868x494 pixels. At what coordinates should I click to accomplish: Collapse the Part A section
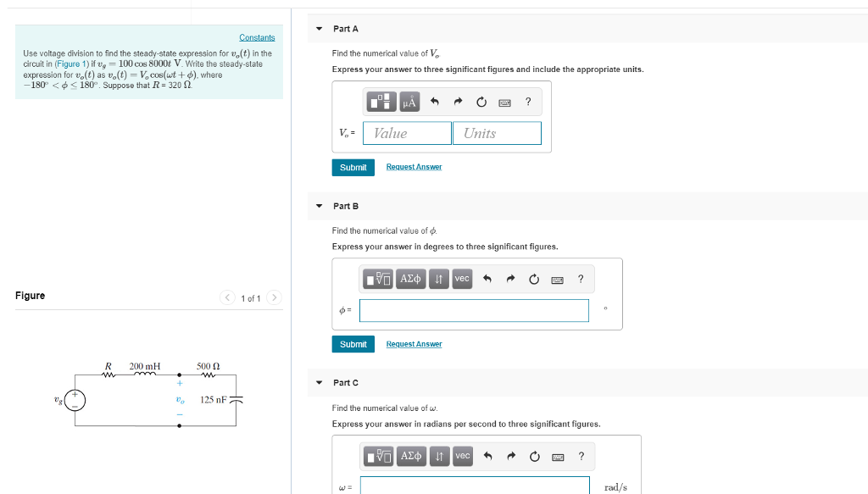320,29
